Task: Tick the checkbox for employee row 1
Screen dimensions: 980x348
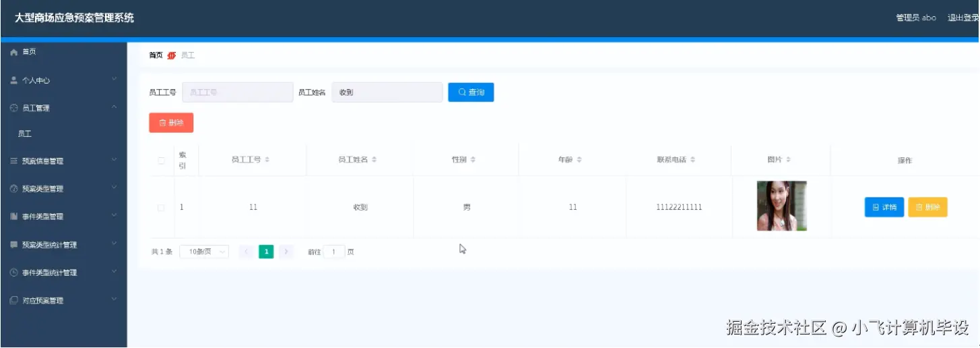Action: click(161, 208)
